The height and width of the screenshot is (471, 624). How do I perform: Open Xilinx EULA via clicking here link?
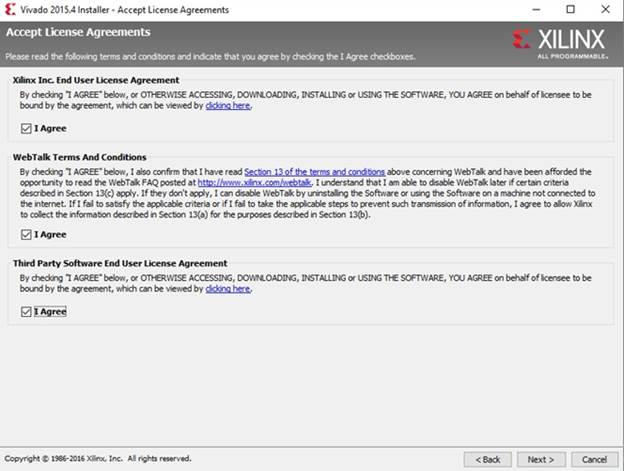228,106
